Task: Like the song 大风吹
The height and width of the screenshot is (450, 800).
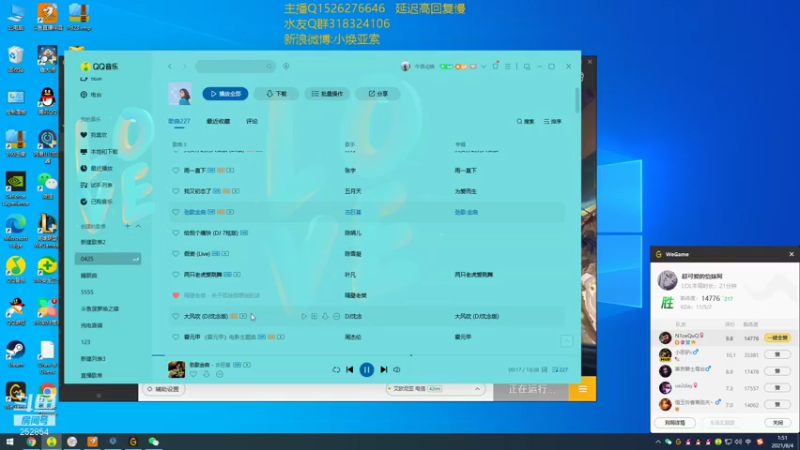Action: pos(176,316)
